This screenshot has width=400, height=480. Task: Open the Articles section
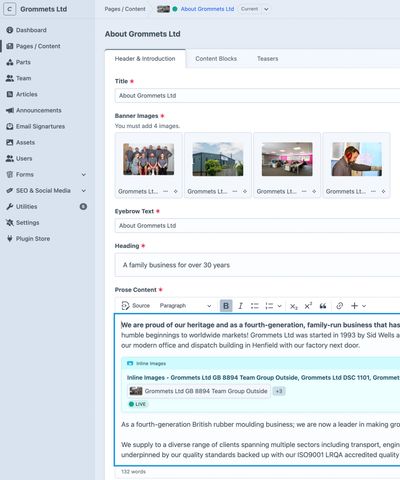point(22,94)
